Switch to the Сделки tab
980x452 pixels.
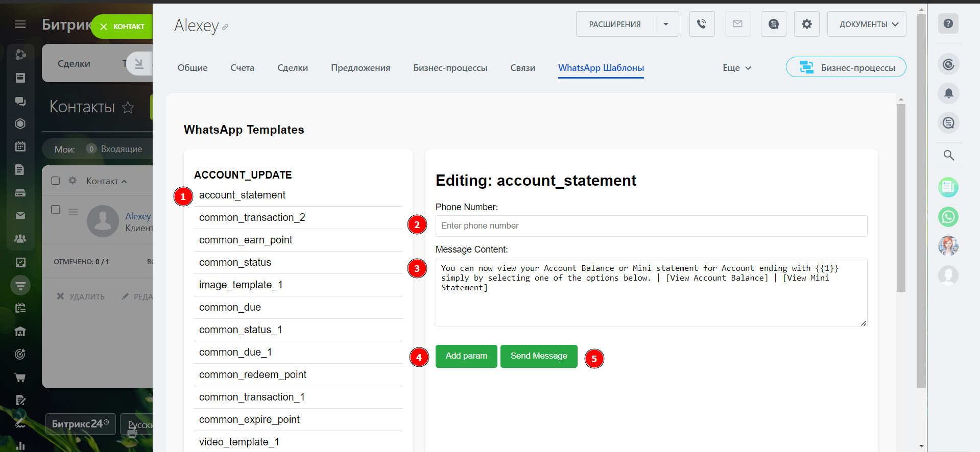tap(292, 68)
